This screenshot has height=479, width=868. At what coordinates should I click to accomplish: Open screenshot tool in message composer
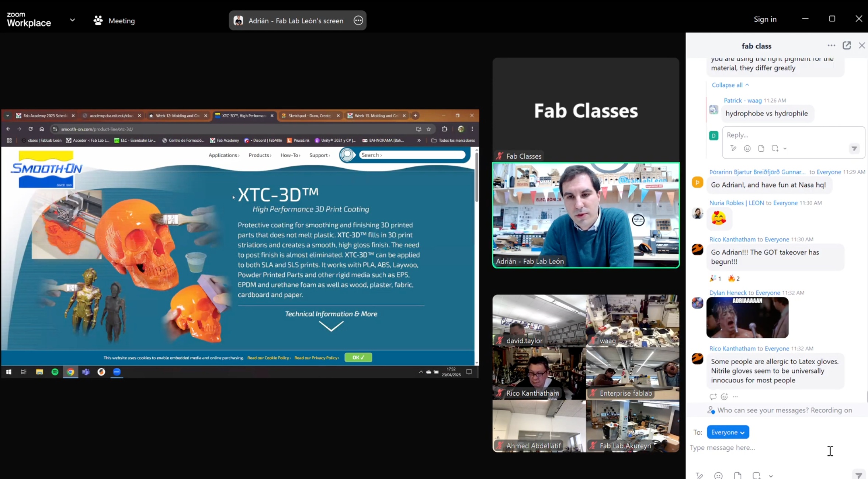click(x=756, y=475)
